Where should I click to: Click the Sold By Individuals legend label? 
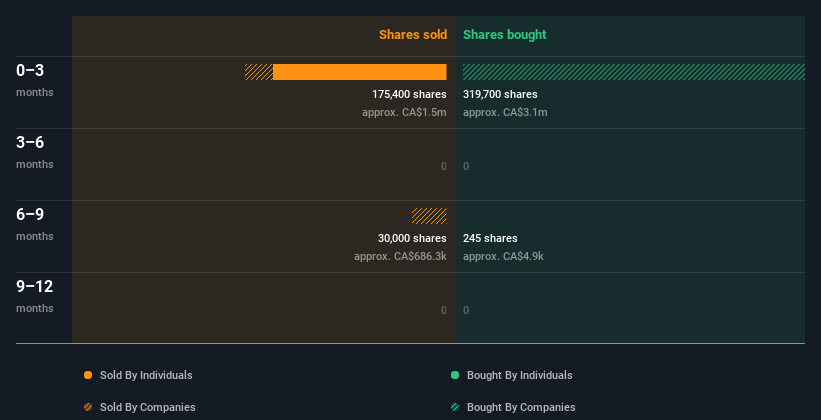point(146,375)
